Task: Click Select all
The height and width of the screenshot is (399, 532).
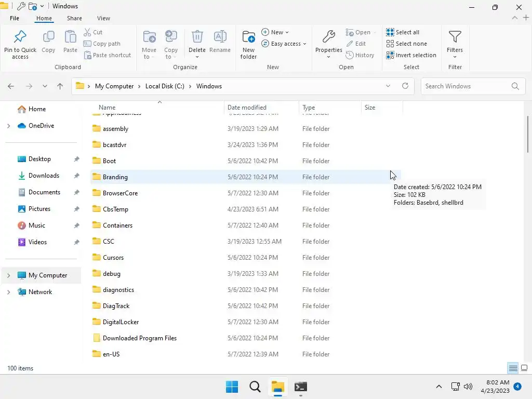Action: pos(403,32)
